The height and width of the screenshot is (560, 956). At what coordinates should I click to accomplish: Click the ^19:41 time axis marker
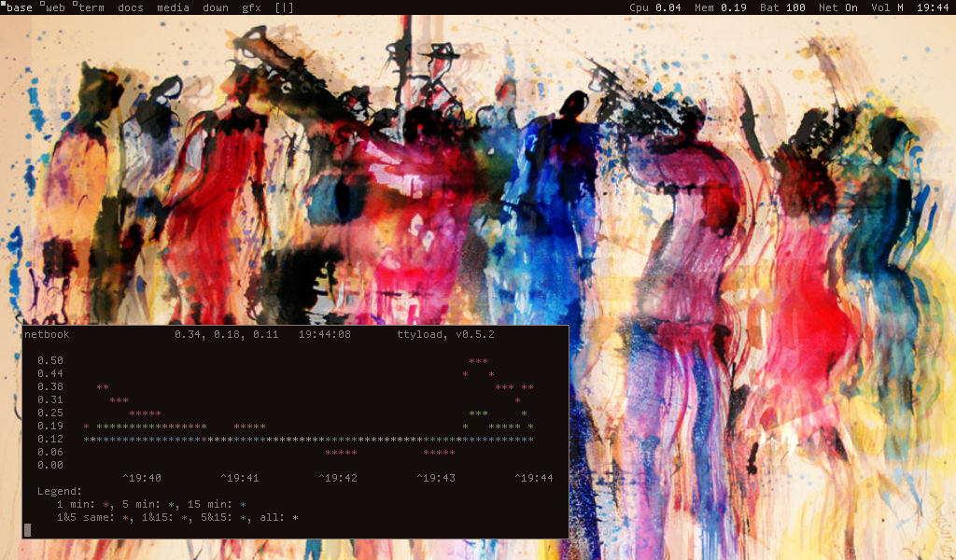coord(240,479)
